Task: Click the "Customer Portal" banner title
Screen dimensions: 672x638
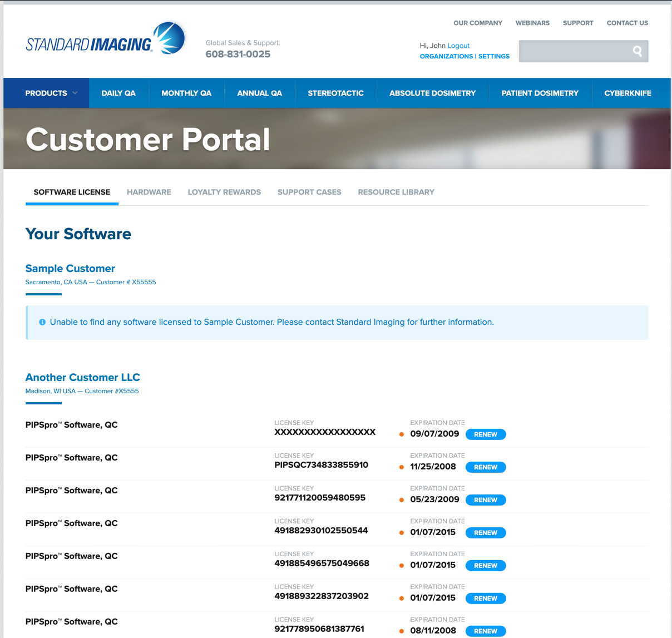Action: [148, 140]
